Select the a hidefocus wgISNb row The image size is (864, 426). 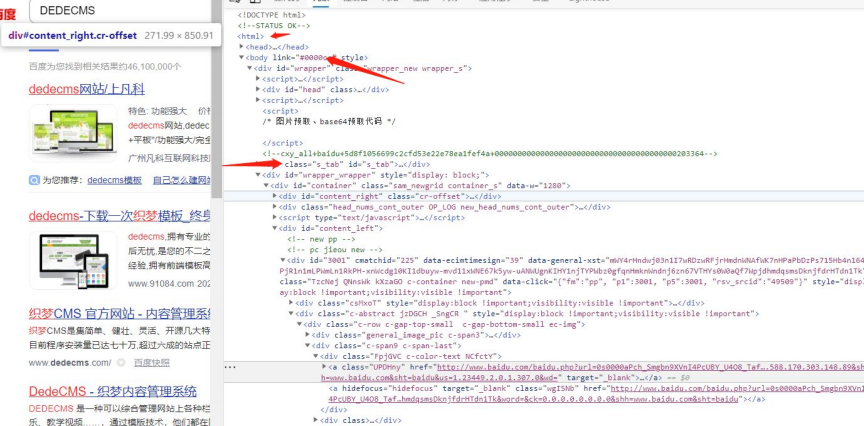596,394
